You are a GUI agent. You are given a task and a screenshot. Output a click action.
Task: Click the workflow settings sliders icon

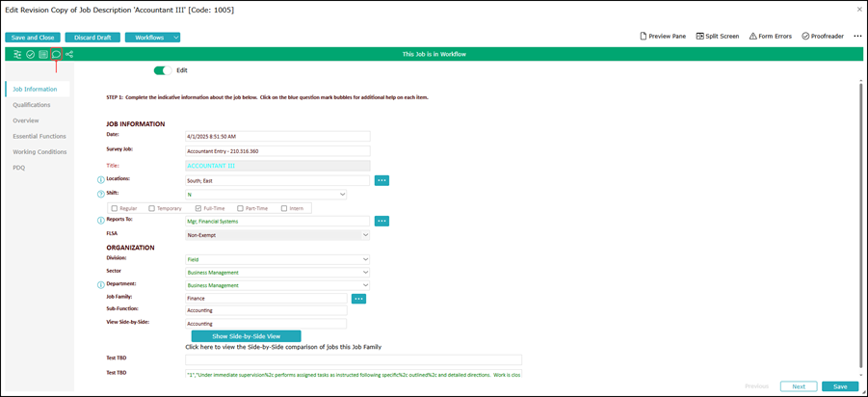(17, 54)
